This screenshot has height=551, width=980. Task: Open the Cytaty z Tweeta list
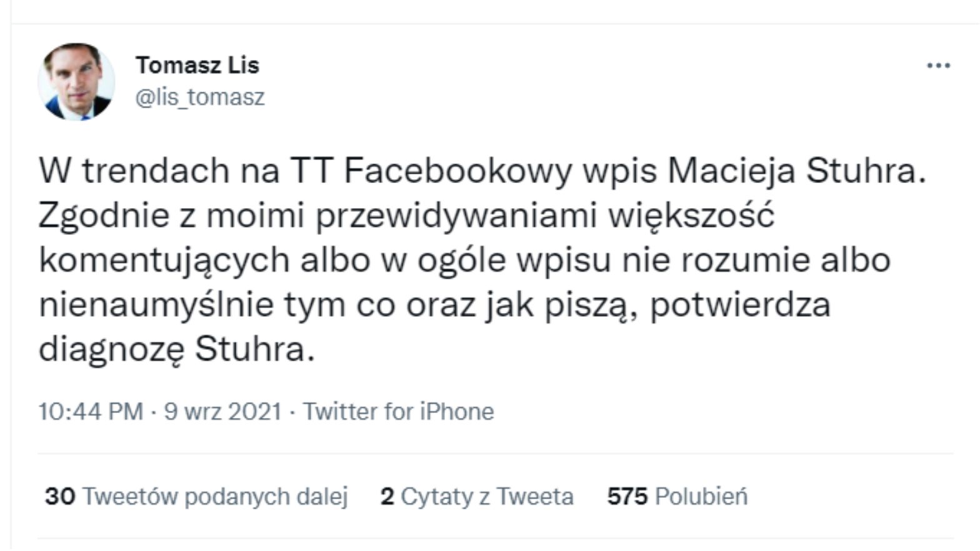(487, 497)
